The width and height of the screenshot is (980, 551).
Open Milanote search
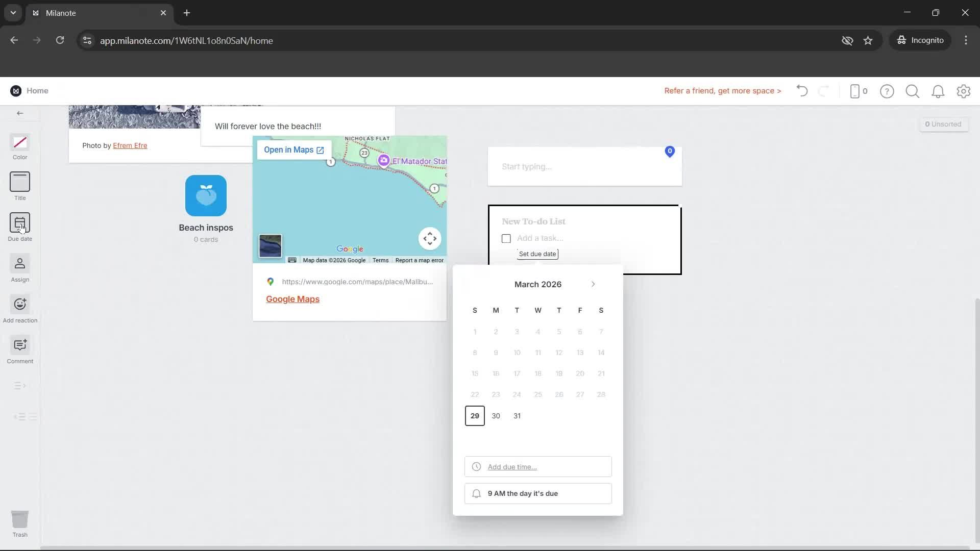913,91
